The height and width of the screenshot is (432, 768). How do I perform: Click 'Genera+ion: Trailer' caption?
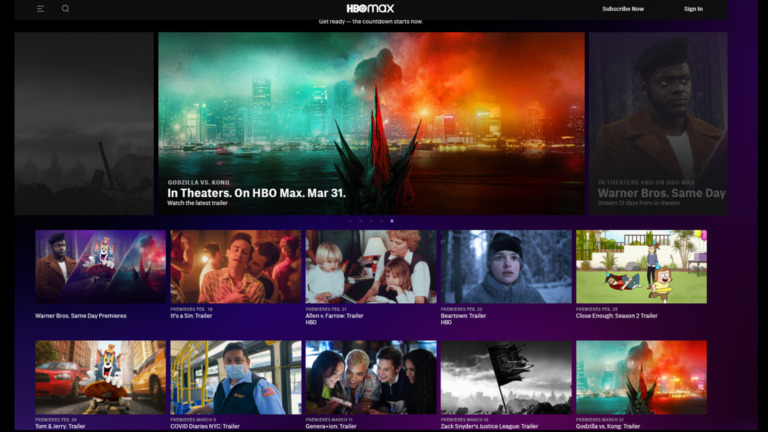point(331,426)
